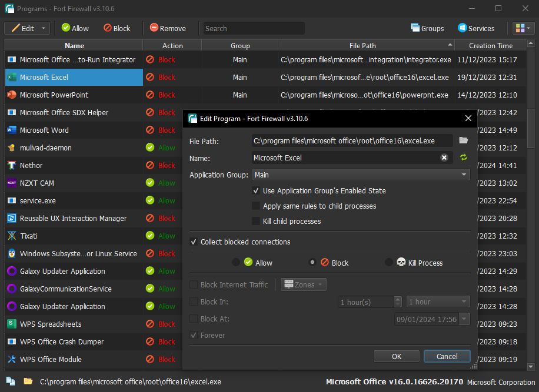Select the Allow radio button in dialog
This screenshot has height=392, width=539.
pyautogui.click(x=236, y=263)
